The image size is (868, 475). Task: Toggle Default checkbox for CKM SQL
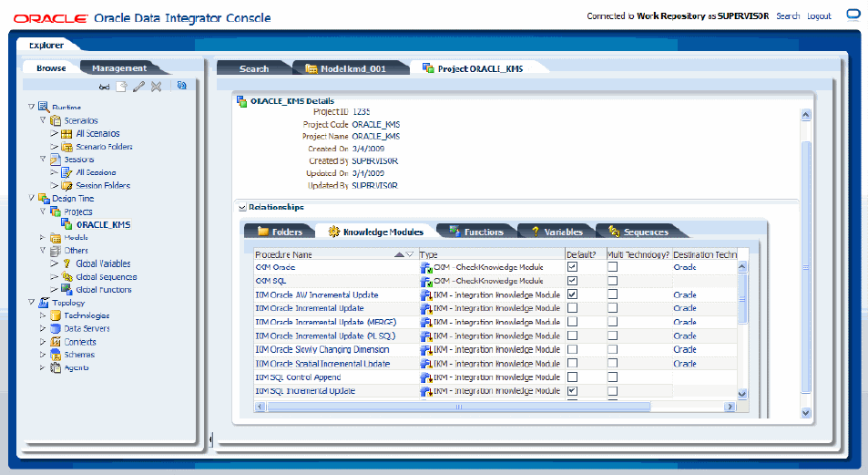coord(572,281)
